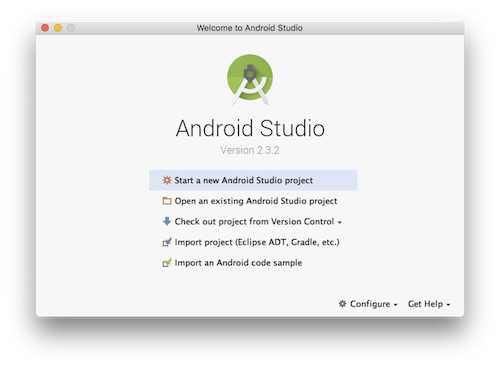Image resolution: width=500 pixels, height=368 pixels.
Task: Expand the Get Help dropdown arrow
Action: tap(448, 305)
